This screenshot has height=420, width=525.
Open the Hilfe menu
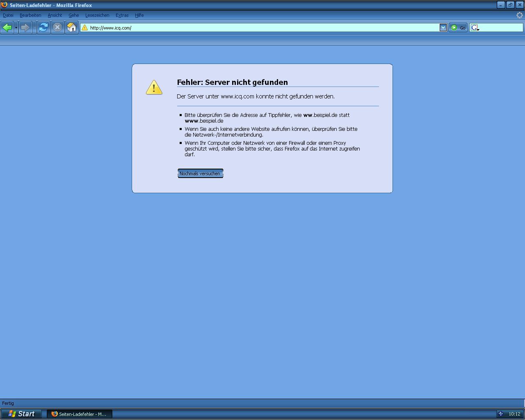pyautogui.click(x=139, y=15)
